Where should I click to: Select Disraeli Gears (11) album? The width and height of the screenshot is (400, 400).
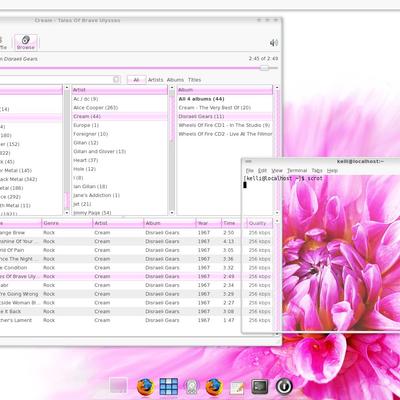tap(225, 116)
